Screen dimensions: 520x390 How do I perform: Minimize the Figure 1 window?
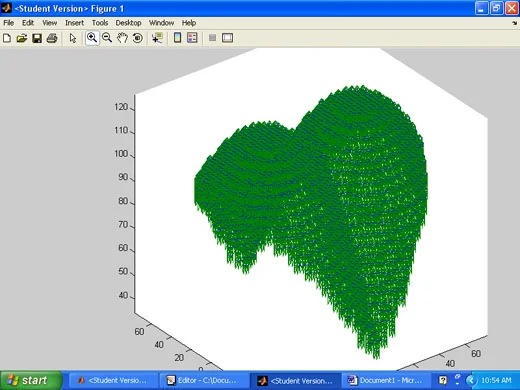[x=481, y=8]
